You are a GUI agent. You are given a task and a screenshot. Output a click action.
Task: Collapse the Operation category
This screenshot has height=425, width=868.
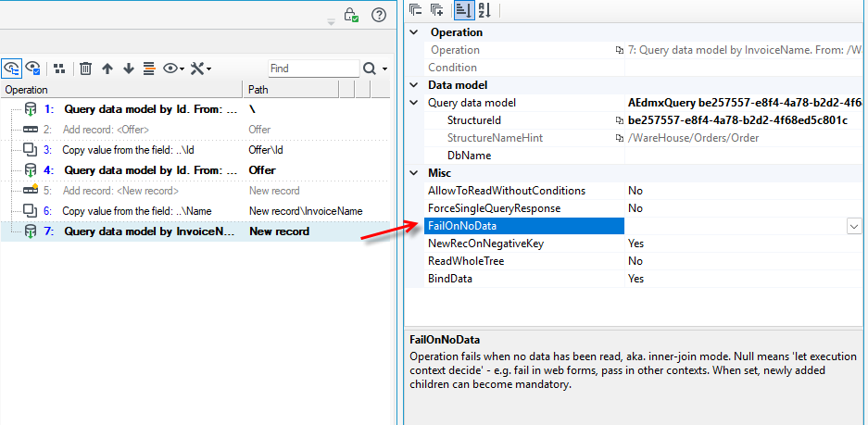click(x=413, y=32)
